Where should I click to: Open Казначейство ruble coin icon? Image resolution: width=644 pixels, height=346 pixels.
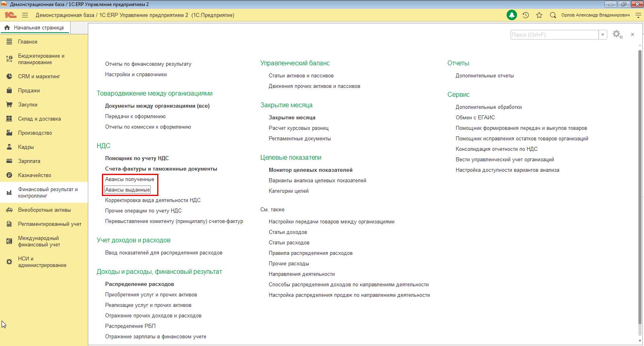[9, 175]
